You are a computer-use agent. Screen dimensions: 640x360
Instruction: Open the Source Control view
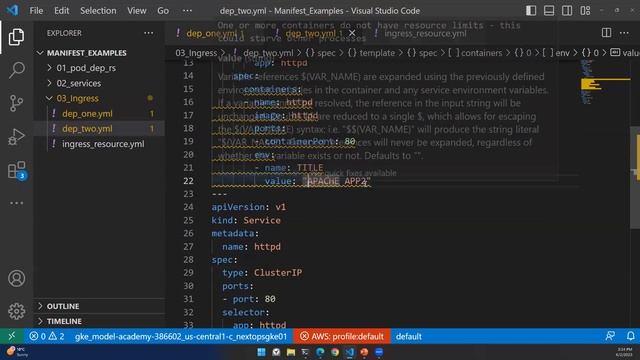point(16,103)
